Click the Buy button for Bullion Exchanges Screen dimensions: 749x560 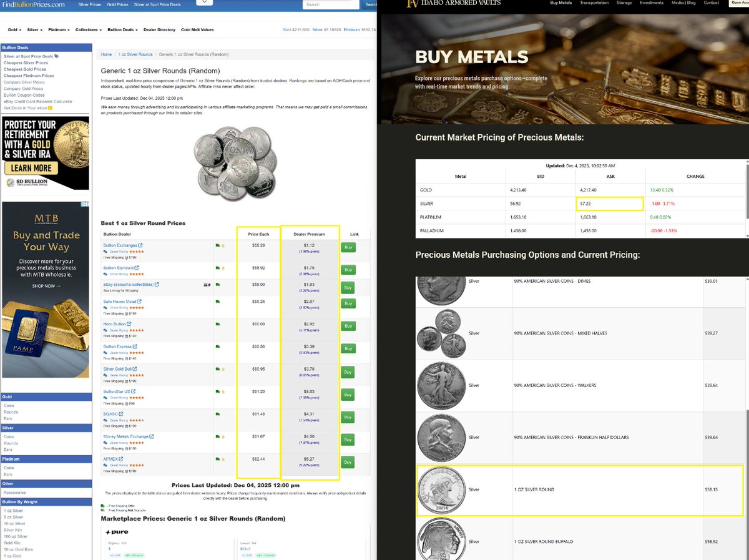[x=348, y=247]
